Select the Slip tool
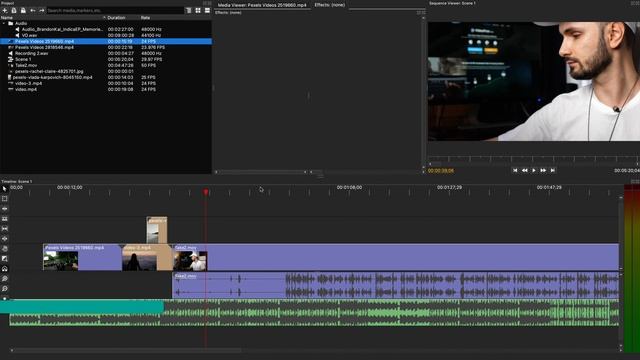The image size is (640, 360). (4, 229)
